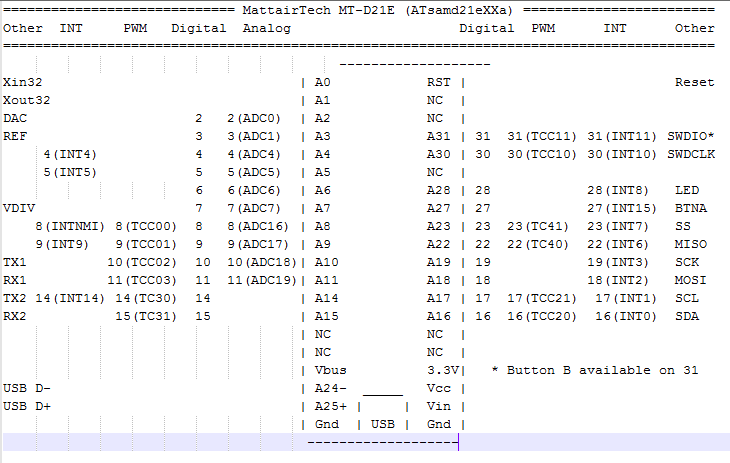Click the 'SCL' label
Image resolution: width=730 pixels, height=463 pixels.
pyautogui.click(x=687, y=299)
